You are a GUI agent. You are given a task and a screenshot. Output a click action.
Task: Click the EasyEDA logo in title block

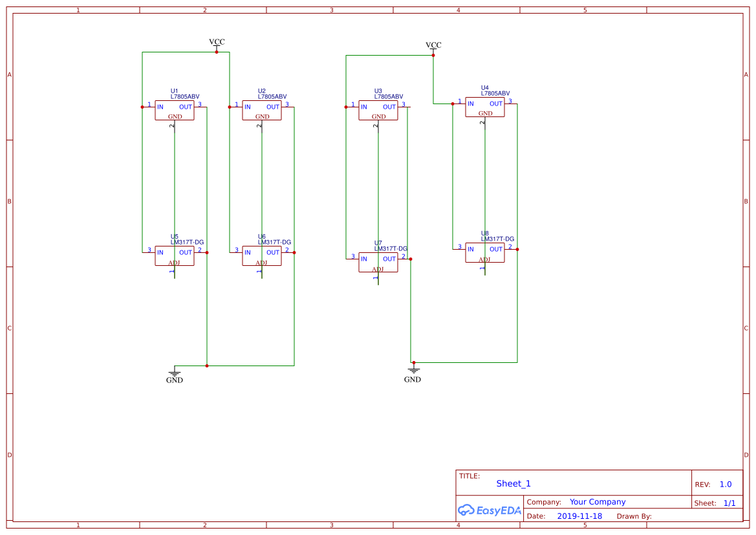coord(489,510)
